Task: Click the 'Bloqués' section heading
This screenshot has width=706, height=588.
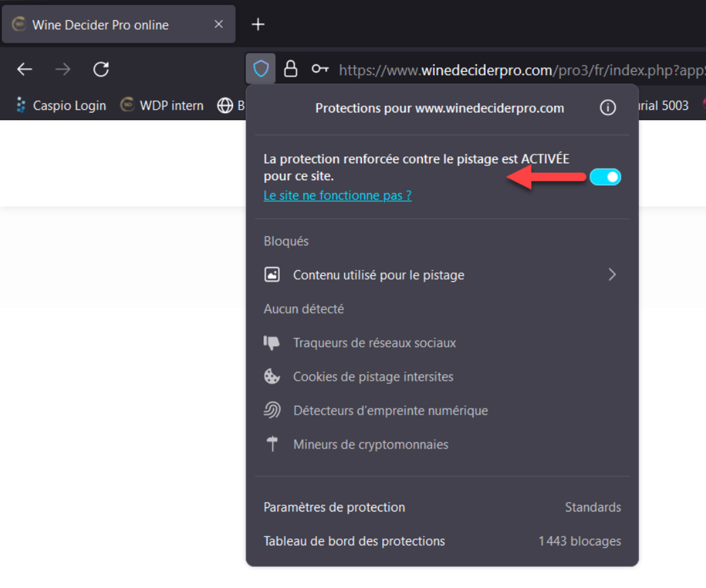Action: (287, 241)
